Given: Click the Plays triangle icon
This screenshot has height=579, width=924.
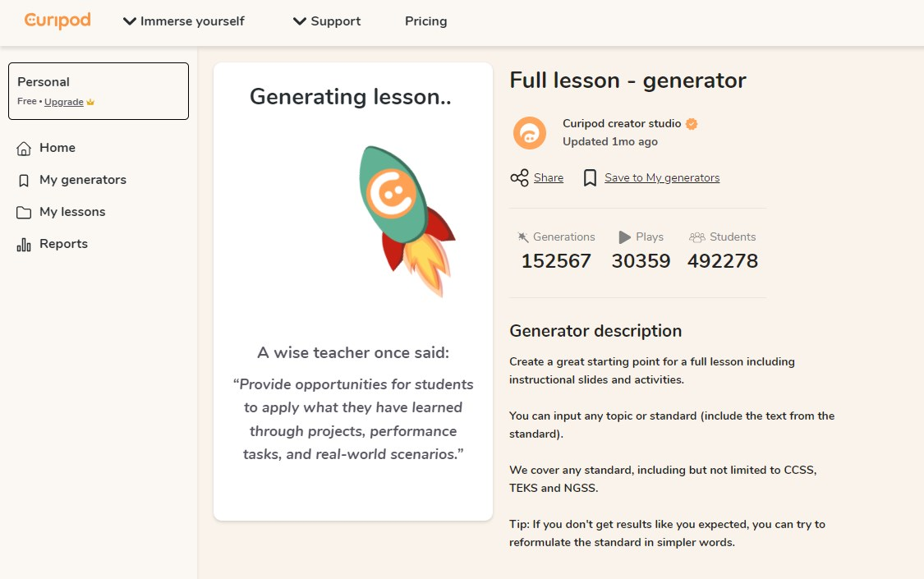Looking at the screenshot, I should (625, 237).
